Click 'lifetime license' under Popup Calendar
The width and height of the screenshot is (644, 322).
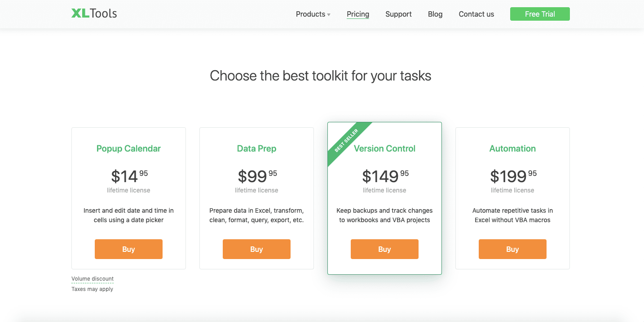point(128,190)
